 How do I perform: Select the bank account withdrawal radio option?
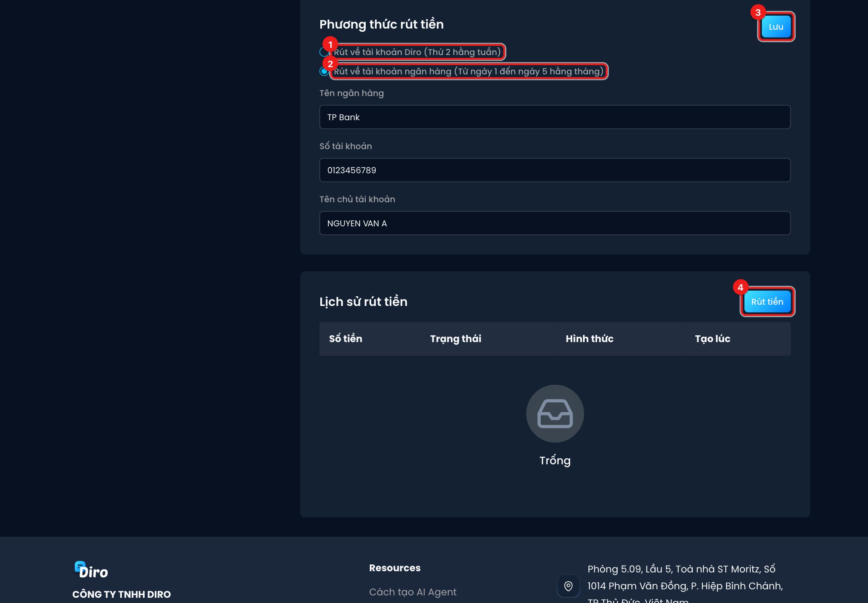point(324,71)
